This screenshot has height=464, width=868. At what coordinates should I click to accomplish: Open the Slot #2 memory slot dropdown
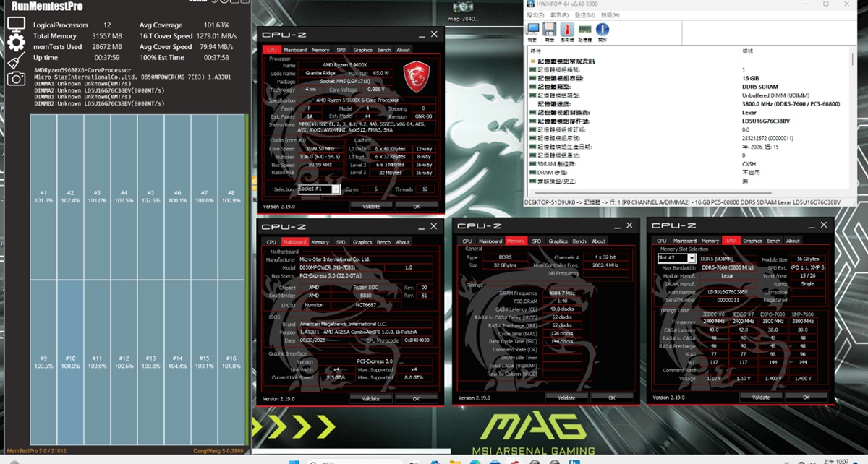point(676,258)
